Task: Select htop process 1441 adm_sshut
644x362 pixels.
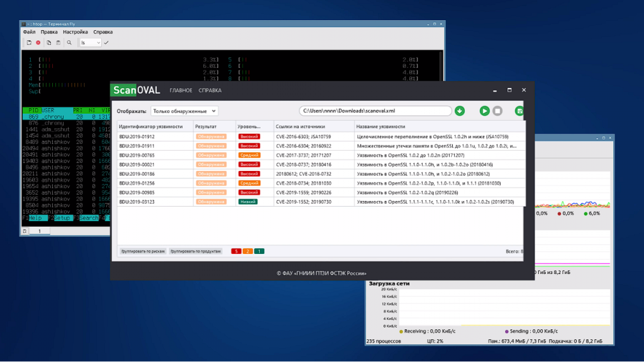Action: coord(66,129)
